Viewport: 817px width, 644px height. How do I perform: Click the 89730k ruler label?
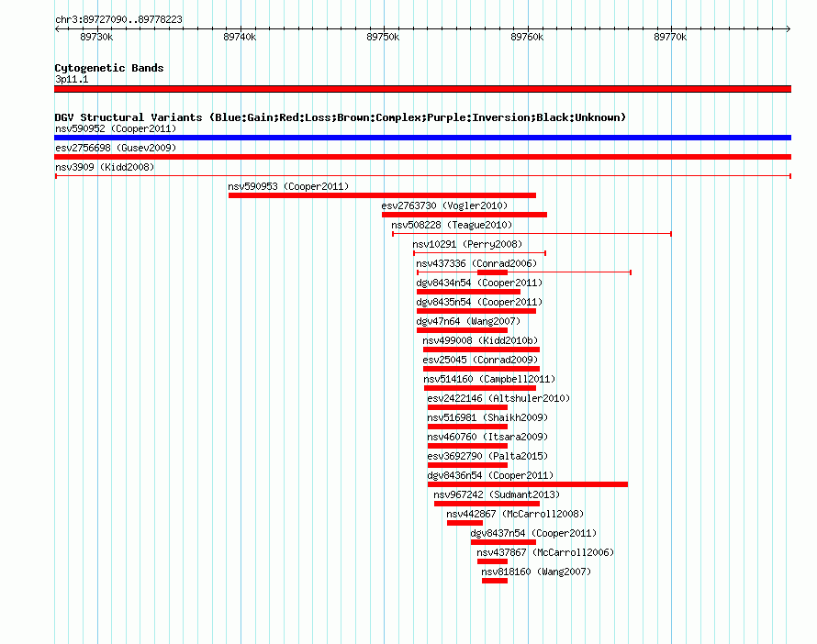tap(96, 37)
